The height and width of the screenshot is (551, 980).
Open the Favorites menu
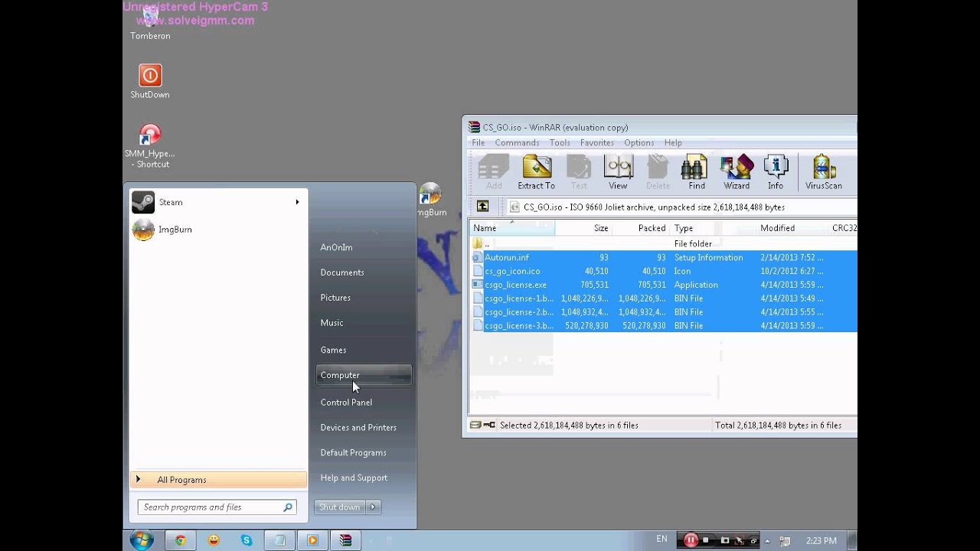point(597,142)
